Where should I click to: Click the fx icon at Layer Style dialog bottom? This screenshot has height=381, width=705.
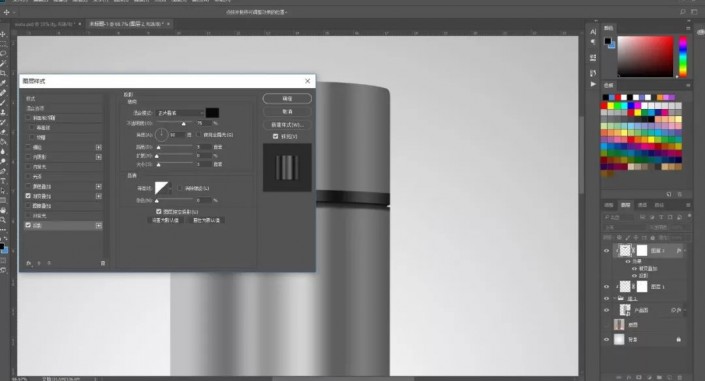29,263
